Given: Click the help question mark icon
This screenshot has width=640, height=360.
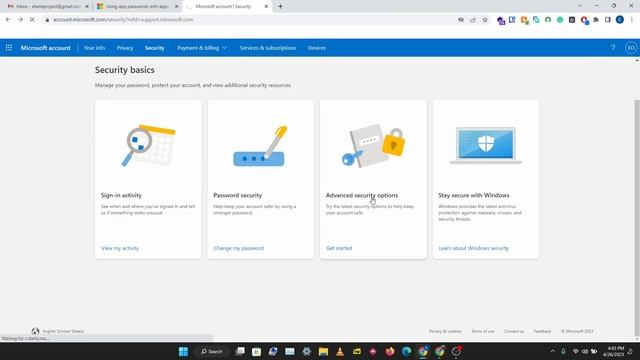Looking at the screenshot, I should (x=613, y=48).
